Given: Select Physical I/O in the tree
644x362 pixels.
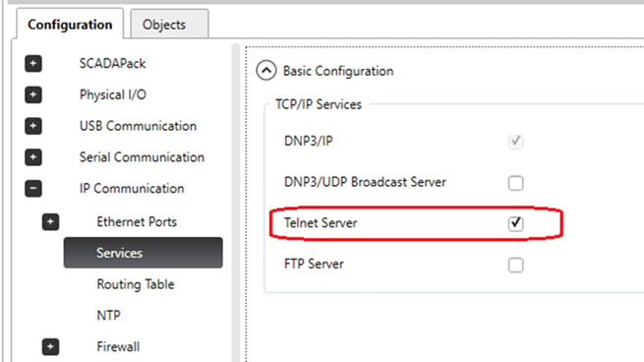Looking at the screenshot, I should pyautogui.click(x=113, y=94).
